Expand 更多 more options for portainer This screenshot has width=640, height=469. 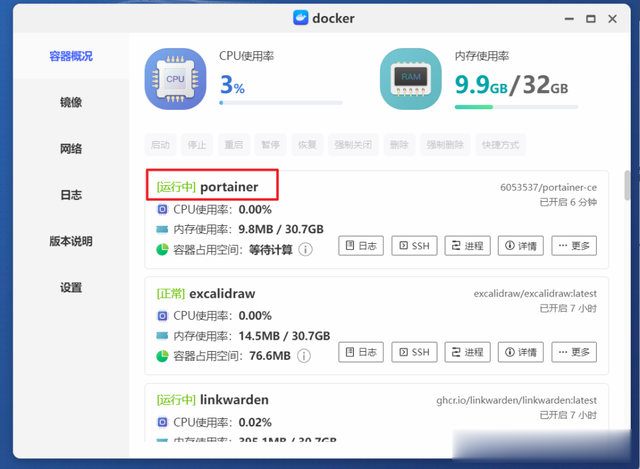(x=574, y=246)
